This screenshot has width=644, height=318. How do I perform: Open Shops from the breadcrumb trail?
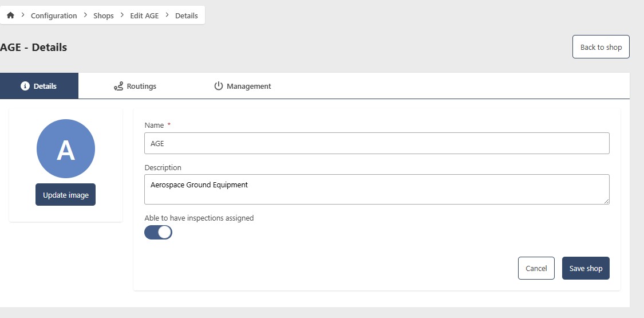(x=104, y=15)
